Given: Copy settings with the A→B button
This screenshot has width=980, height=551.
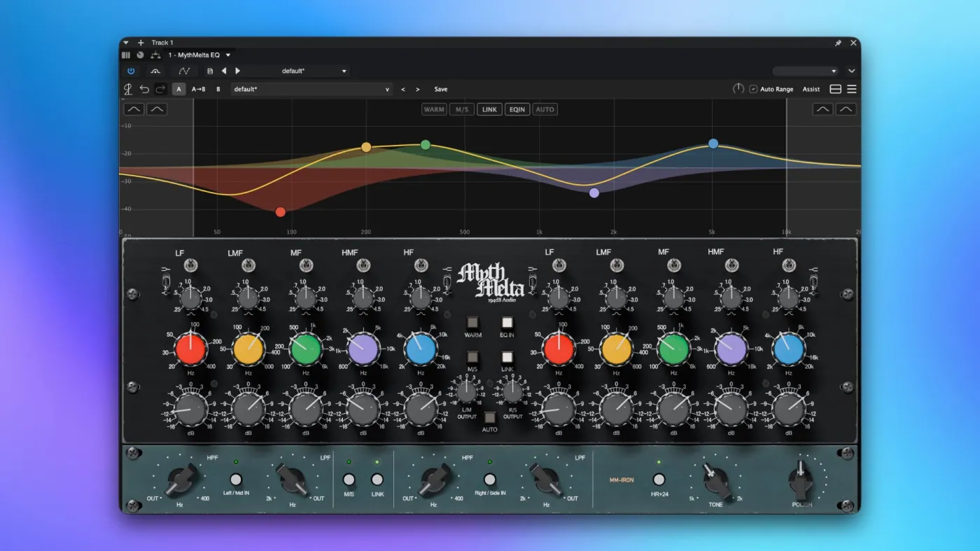Looking at the screenshot, I should 199,89.
